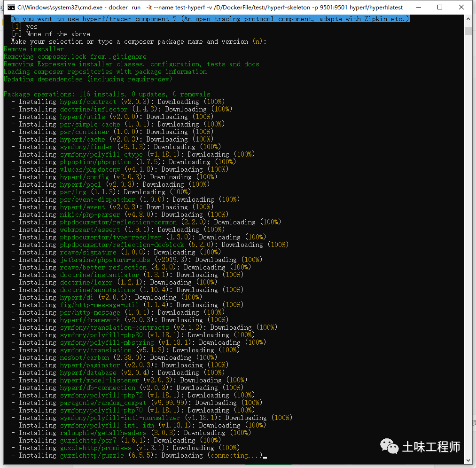The width and height of the screenshot is (476, 468).
Task: Click the phpdocumentor/reflection-docblock package name
Action: (122, 245)
